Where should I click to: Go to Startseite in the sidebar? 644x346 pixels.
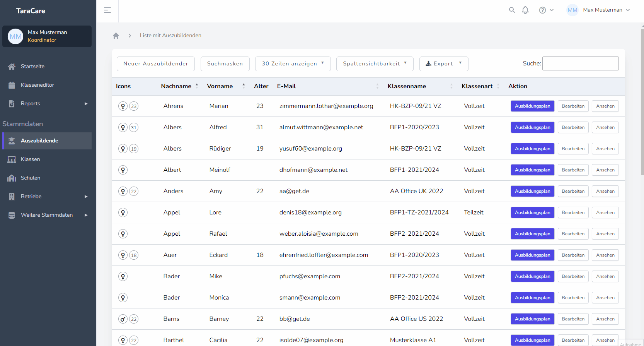(x=47, y=67)
